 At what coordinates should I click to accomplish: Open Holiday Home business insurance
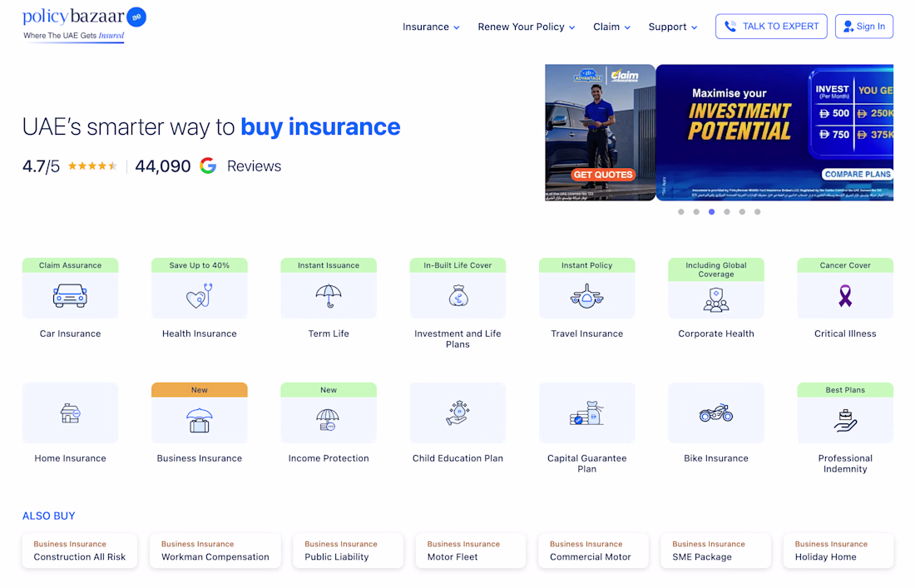(x=838, y=551)
